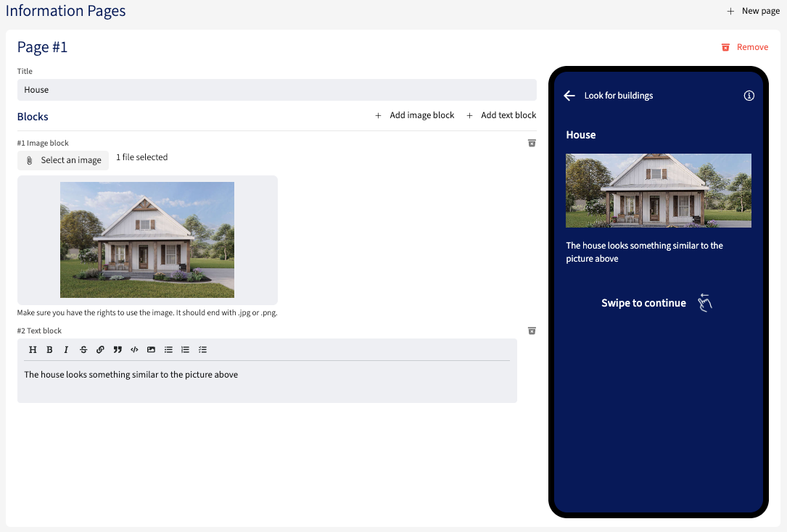
Task: Click the Heading format icon in the text block
Action: [x=33, y=349]
